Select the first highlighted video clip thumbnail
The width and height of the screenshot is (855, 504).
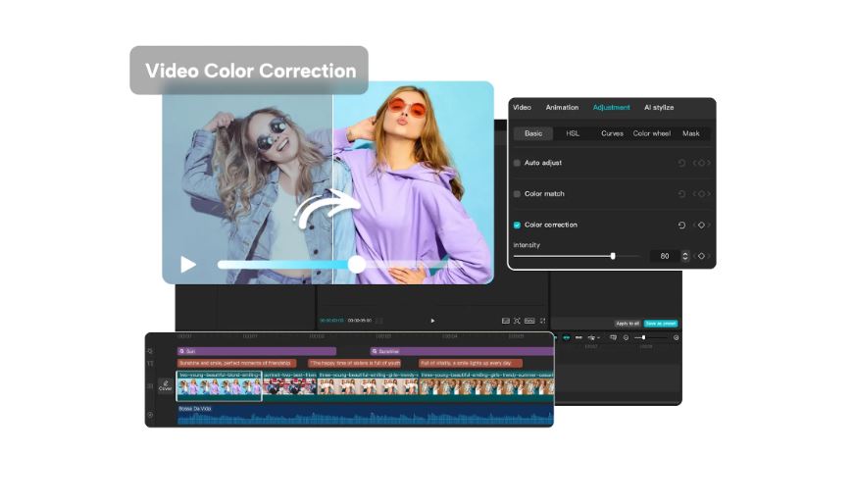pyautogui.click(x=219, y=386)
